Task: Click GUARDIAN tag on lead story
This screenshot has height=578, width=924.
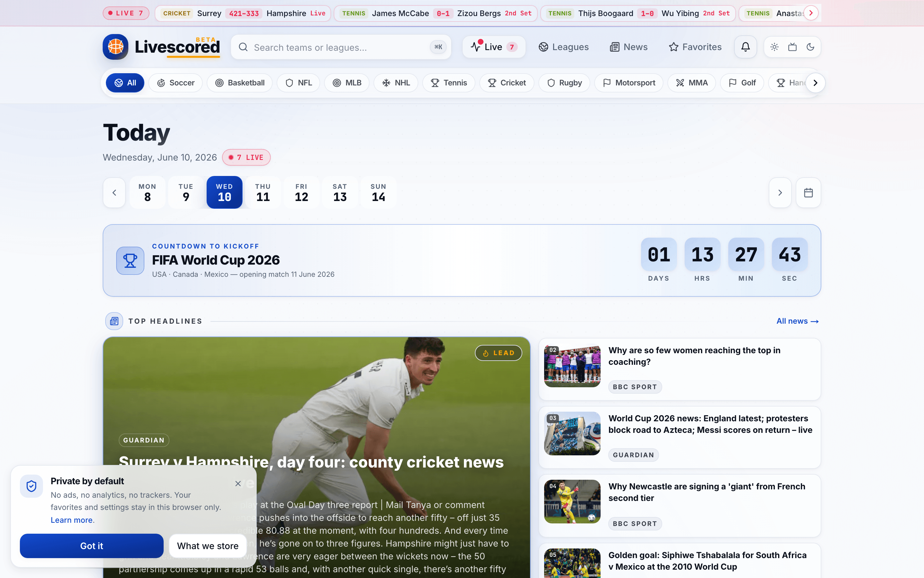Action: pyautogui.click(x=143, y=440)
